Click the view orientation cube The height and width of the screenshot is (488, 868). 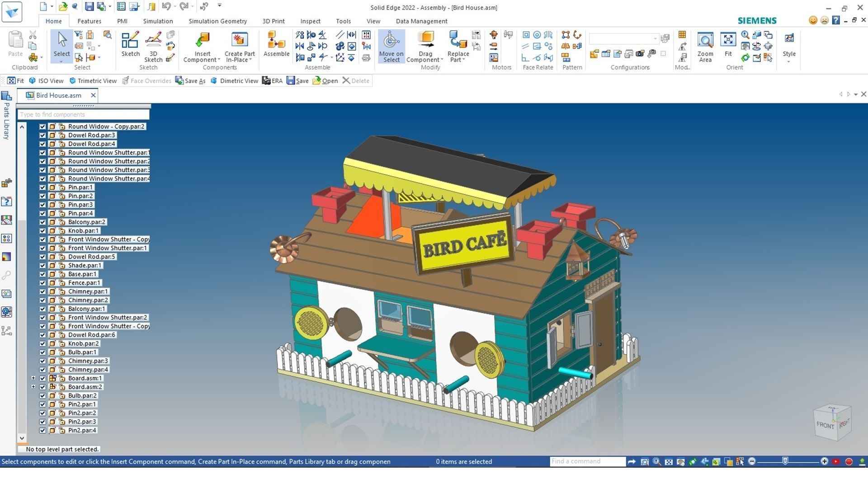(832, 422)
